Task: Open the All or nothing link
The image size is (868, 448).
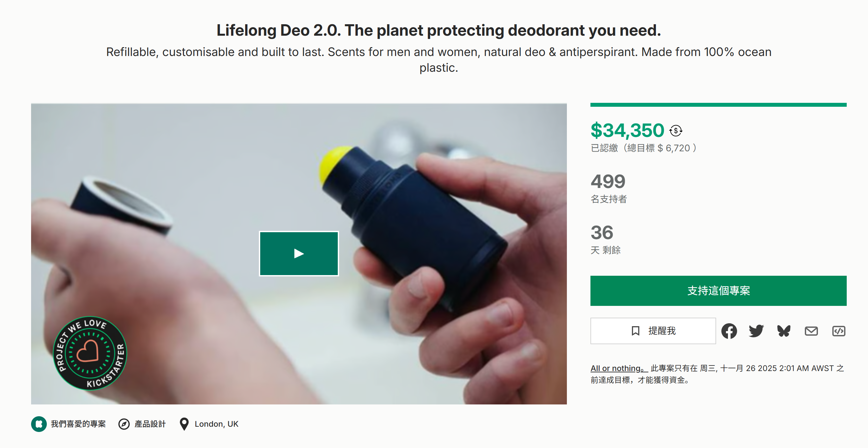Action: click(x=619, y=368)
